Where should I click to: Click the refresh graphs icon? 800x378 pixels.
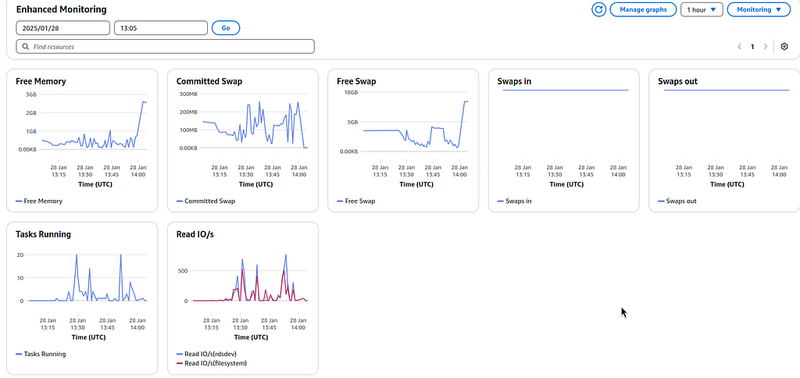point(598,10)
